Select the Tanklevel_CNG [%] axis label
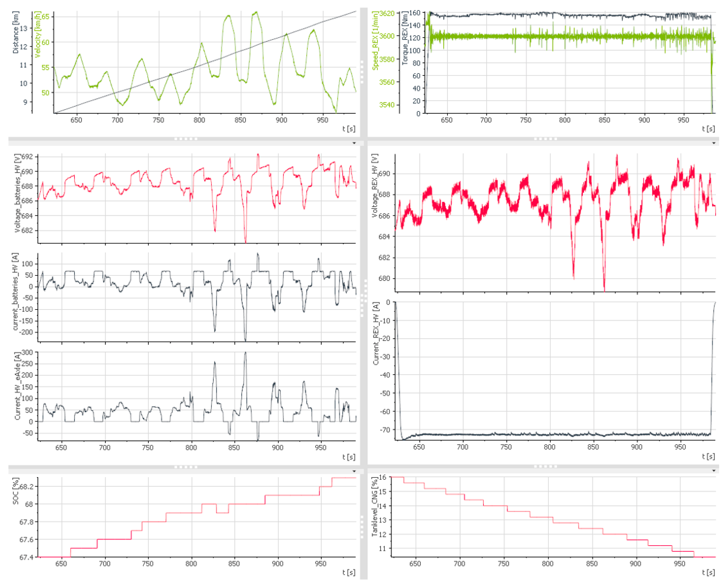 point(375,506)
